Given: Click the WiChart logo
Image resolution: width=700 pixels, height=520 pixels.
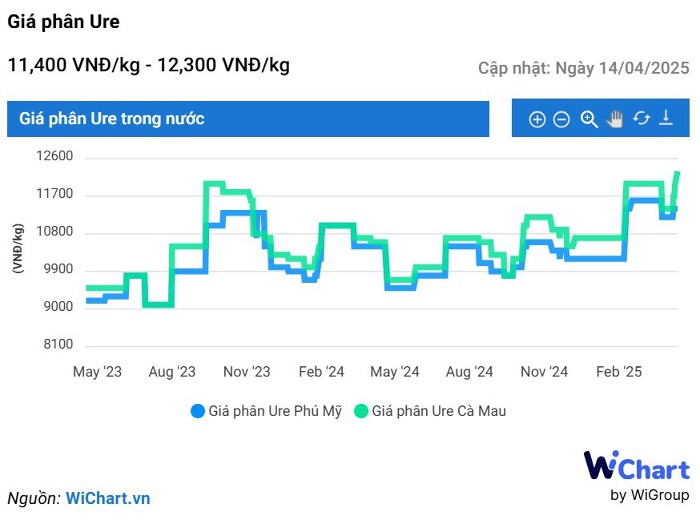Looking at the screenshot, I should (x=636, y=467).
